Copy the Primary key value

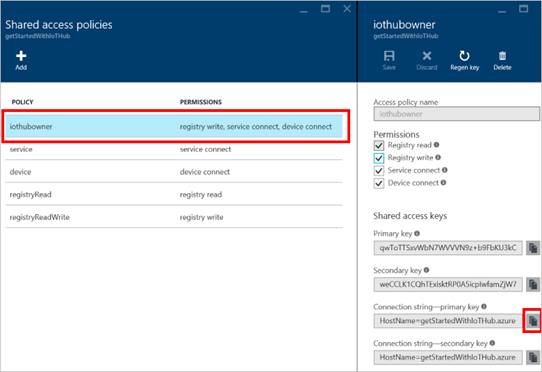pyautogui.click(x=533, y=248)
